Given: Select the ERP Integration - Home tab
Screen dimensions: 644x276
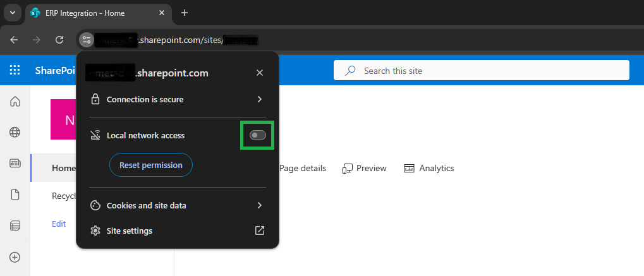Looking at the screenshot, I should [x=99, y=13].
